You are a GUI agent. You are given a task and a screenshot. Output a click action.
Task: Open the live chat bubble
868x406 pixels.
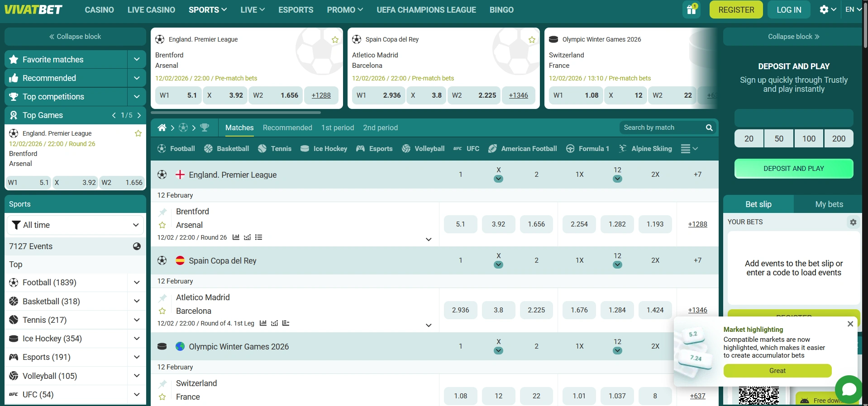849,389
